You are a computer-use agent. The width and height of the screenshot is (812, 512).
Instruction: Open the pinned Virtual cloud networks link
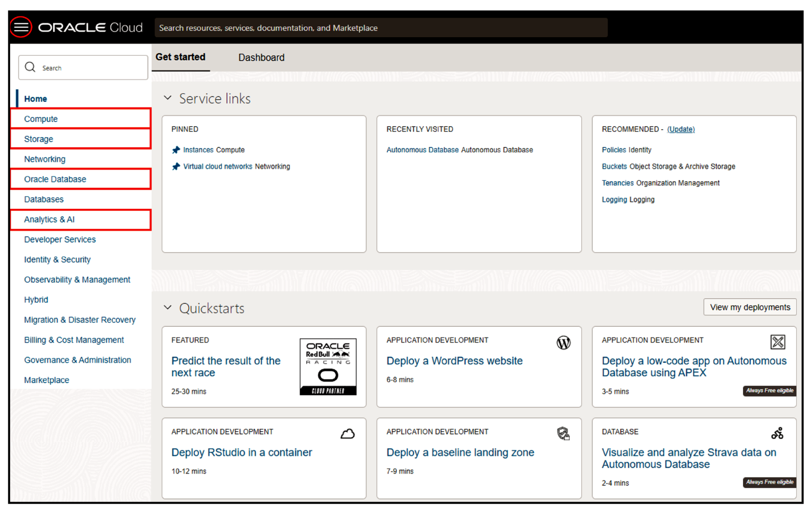(218, 167)
